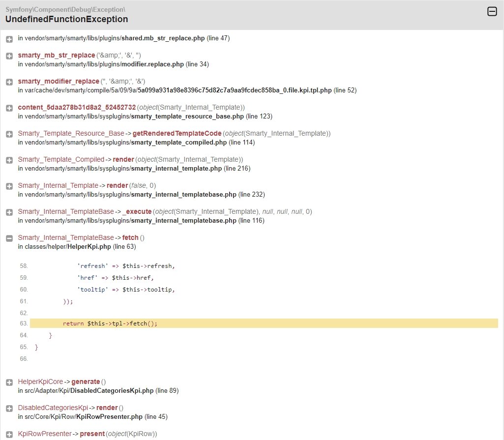Image resolution: width=504 pixels, height=440 pixels.
Task: Collapse the UndefinedFunctionException panel with minus icon
Action: [x=492, y=11]
